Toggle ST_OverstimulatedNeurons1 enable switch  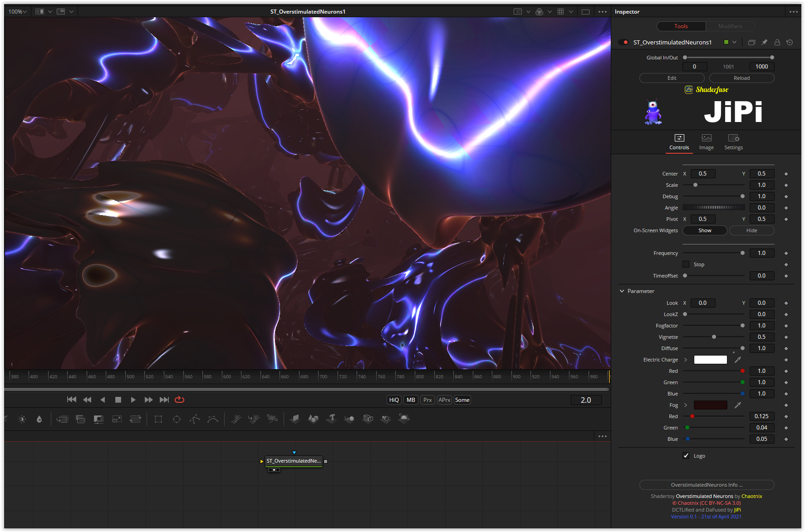(x=624, y=42)
